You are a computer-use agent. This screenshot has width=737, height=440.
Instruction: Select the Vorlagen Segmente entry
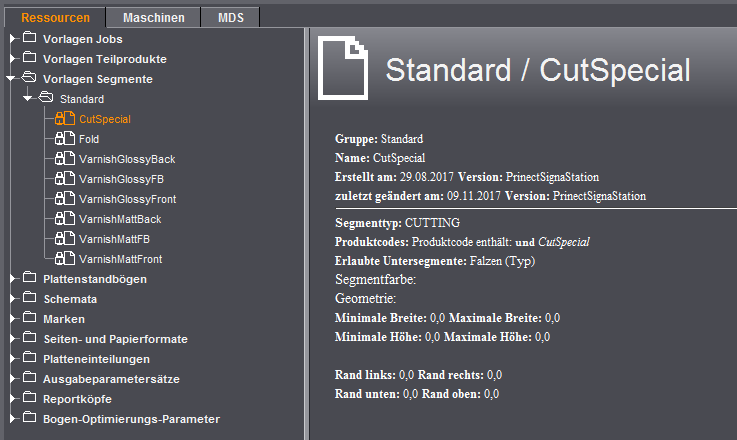98,79
